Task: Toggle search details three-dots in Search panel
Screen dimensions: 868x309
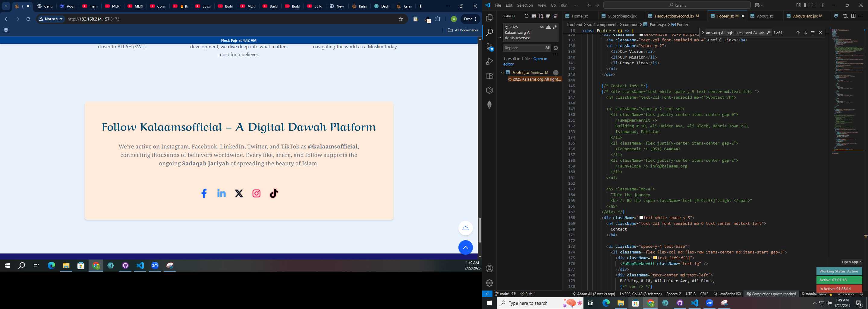Action: tap(555, 54)
